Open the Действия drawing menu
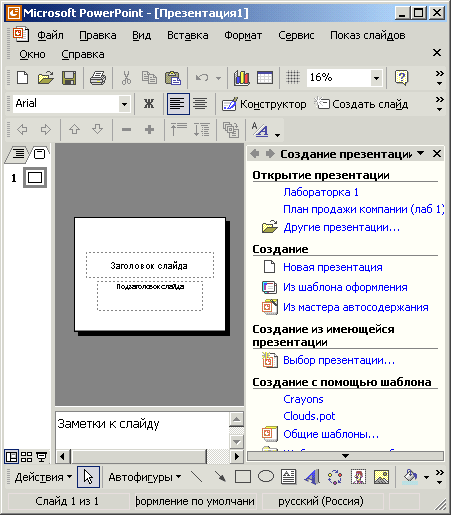Image resolution: width=451 pixels, height=515 pixels. pyautogui.click(x=43, y=477)
